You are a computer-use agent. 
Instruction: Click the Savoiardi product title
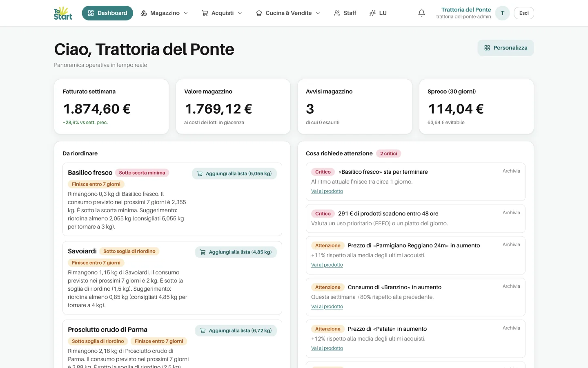coord(82,251)
